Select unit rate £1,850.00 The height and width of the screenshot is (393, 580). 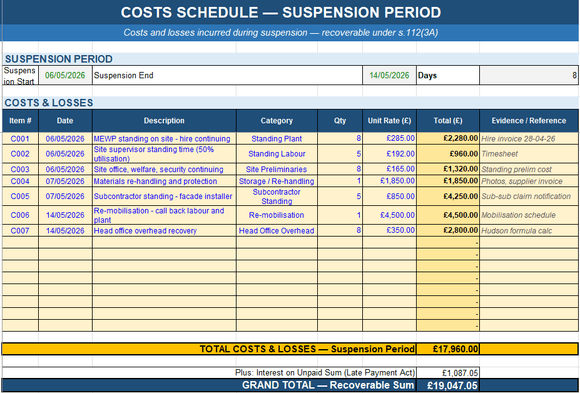point(390,181)
